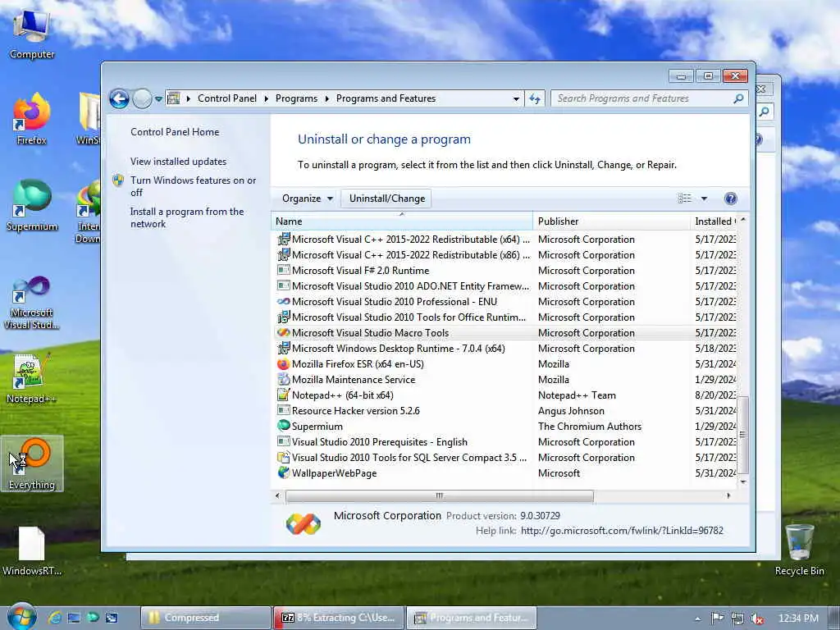This screenshot has height=630, width=840.
Task: Select Microsoft Visual F# 2.0 Runtime row
Action: pyautogui.click(x=506, y=271)
